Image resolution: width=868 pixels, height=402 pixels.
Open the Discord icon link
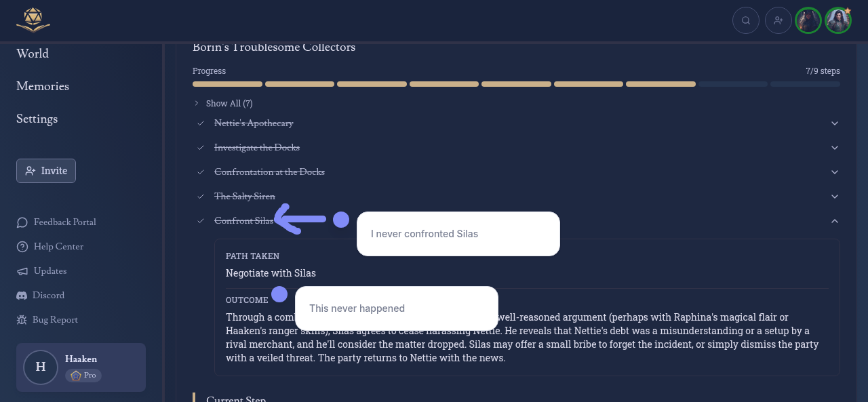click(22, 296)
